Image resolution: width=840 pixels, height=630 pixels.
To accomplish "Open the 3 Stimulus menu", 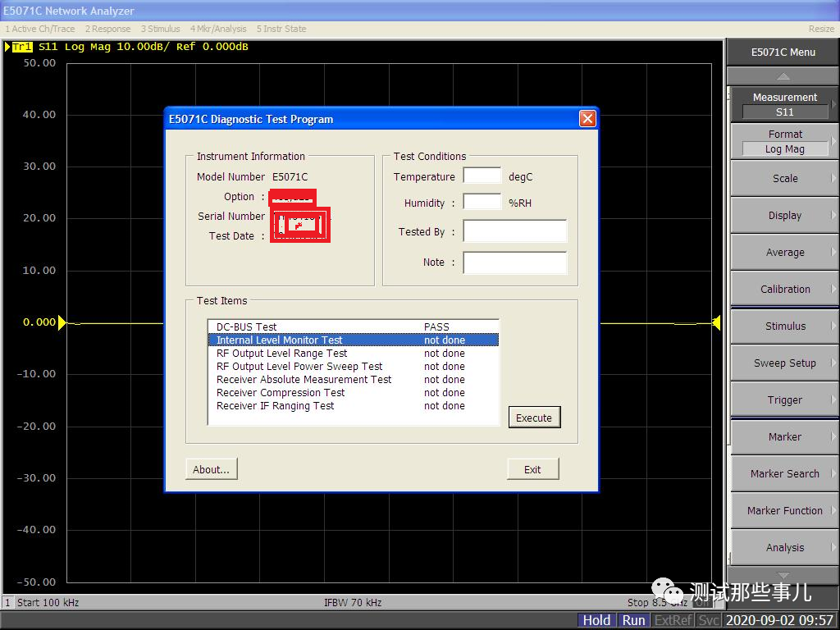I will point(160,29).
